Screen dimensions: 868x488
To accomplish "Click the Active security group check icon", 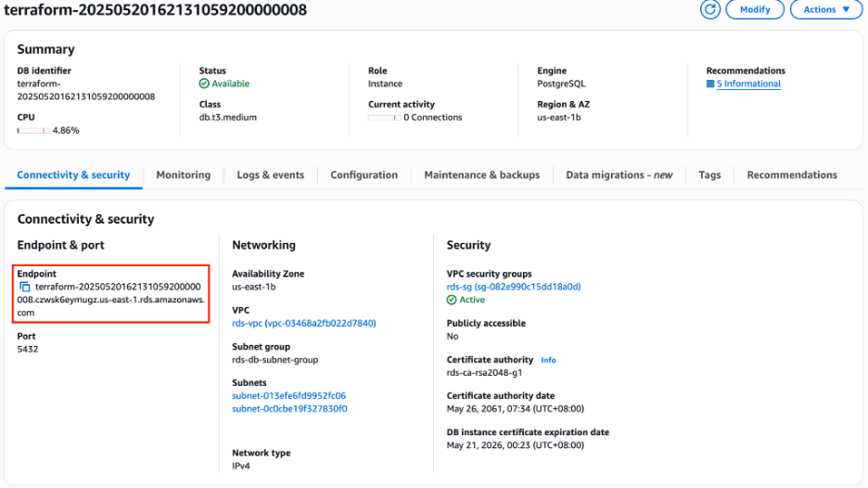I will pos(452,300).
